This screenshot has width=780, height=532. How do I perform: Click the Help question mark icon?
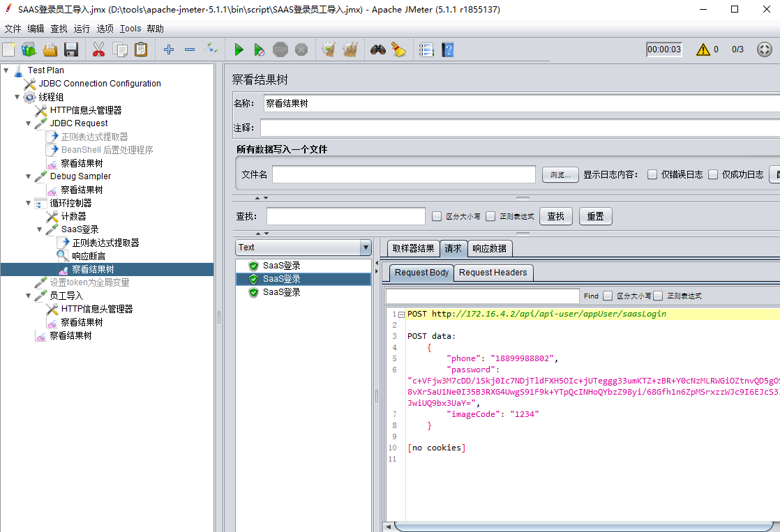click(448, 50)
